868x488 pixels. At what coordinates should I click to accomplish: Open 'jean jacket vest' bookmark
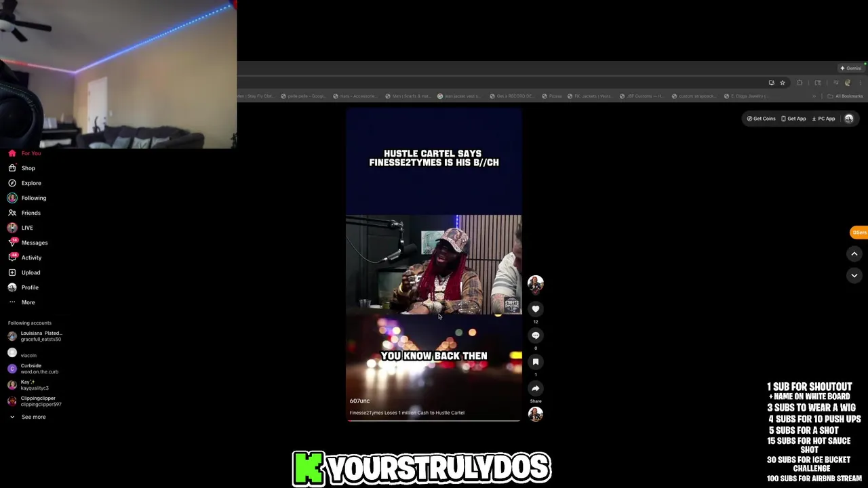pos(459,96)
